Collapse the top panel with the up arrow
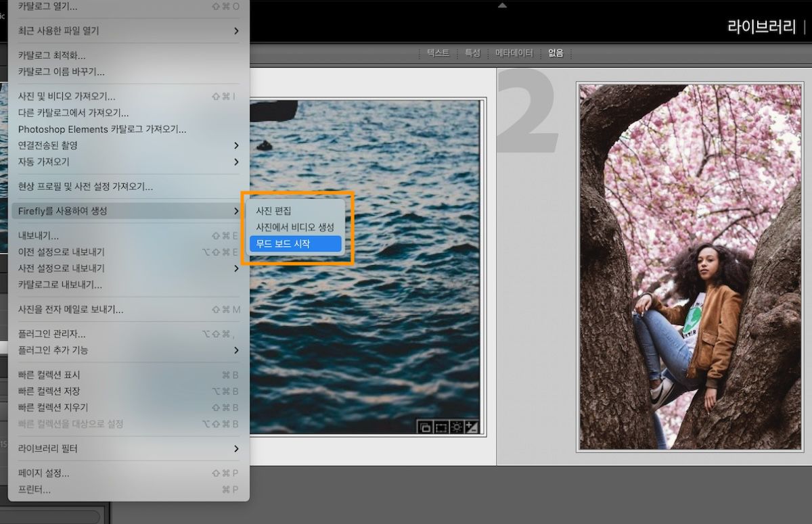The width and height of the screenshot is (812, 524). [502, 5]
